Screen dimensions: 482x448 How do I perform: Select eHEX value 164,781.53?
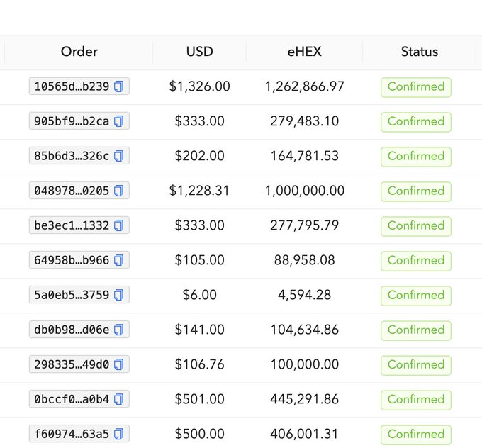coord(304,156)
